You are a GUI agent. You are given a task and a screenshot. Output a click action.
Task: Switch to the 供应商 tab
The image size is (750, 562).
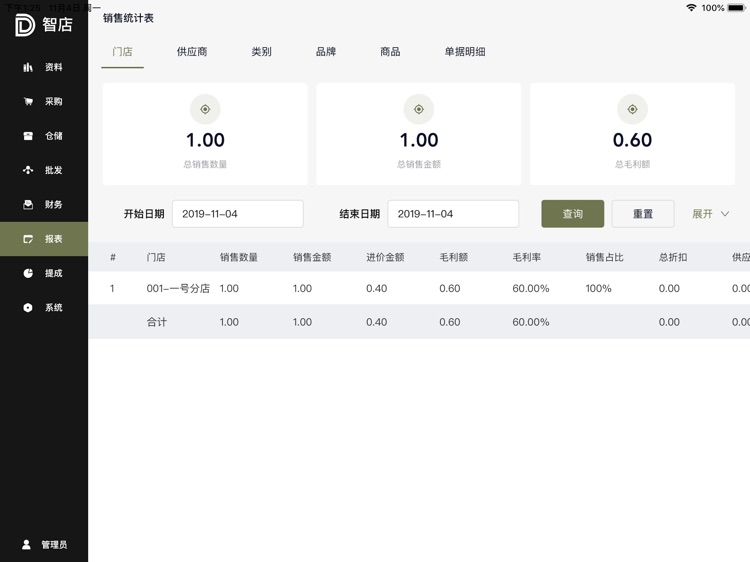192,52
